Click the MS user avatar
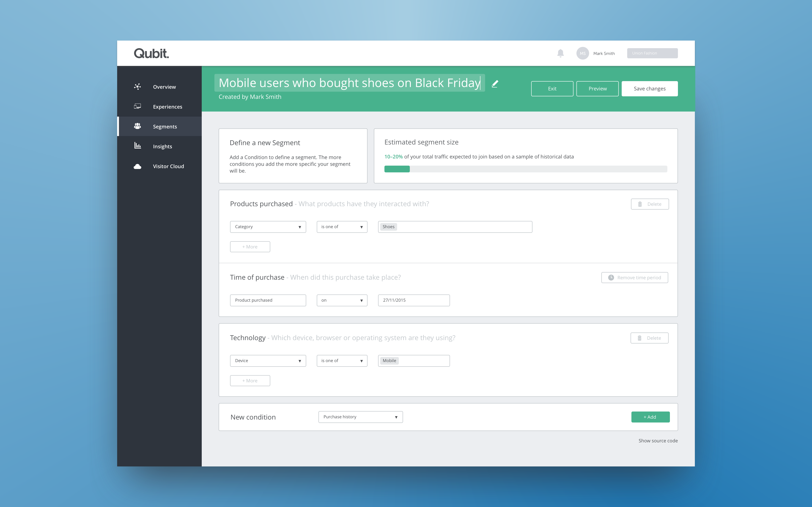Viewport: 812px width, 507px height. (583, 53)
